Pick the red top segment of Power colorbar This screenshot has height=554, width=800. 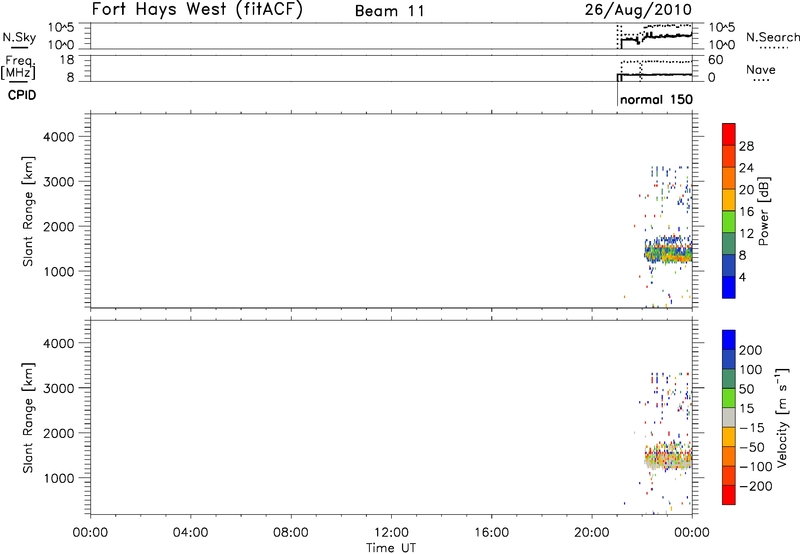pos(729,134)
